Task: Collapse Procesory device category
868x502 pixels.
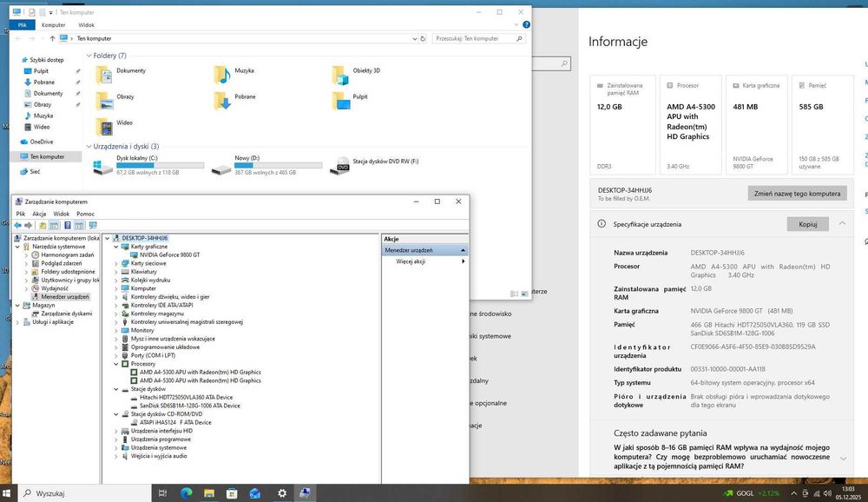Action: (x=116, y=364)
